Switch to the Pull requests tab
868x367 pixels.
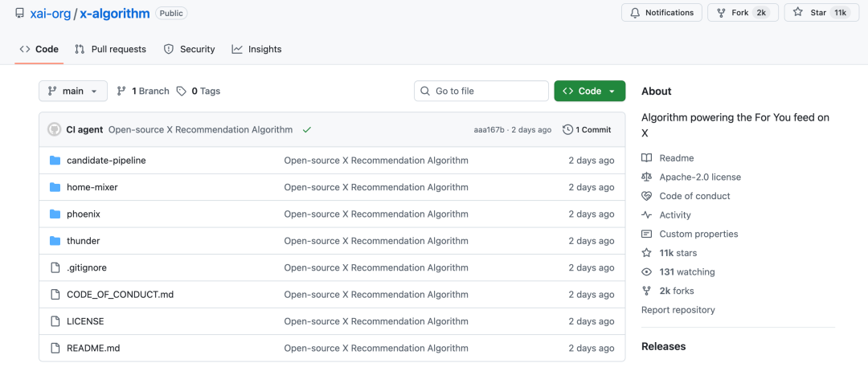point(110,49)
